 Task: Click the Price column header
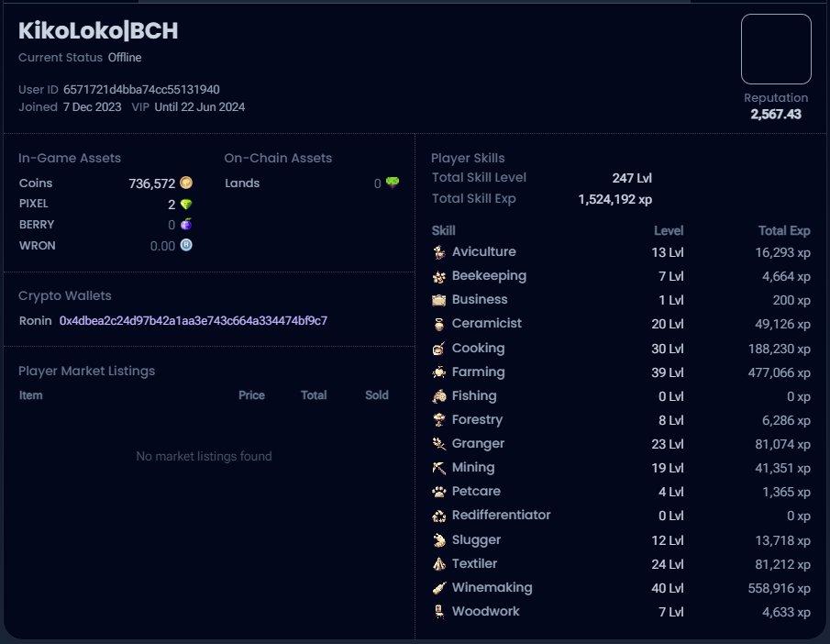[251, 395]
